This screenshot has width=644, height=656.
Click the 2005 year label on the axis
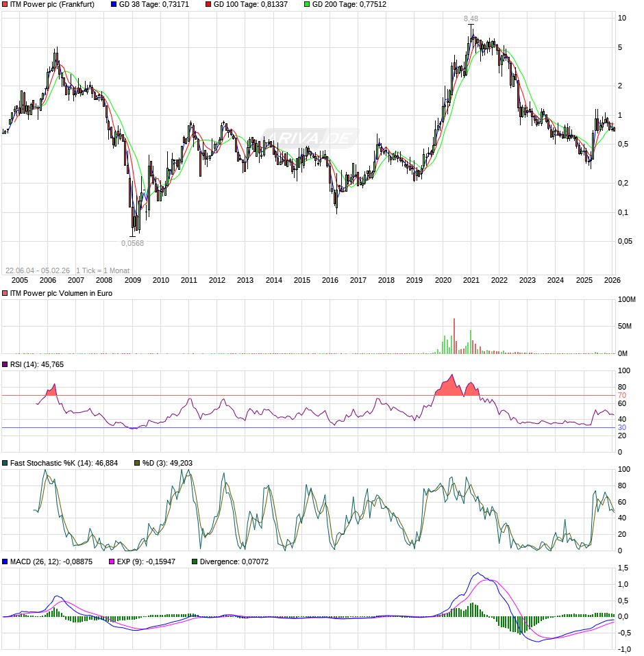tap(20, 280)
